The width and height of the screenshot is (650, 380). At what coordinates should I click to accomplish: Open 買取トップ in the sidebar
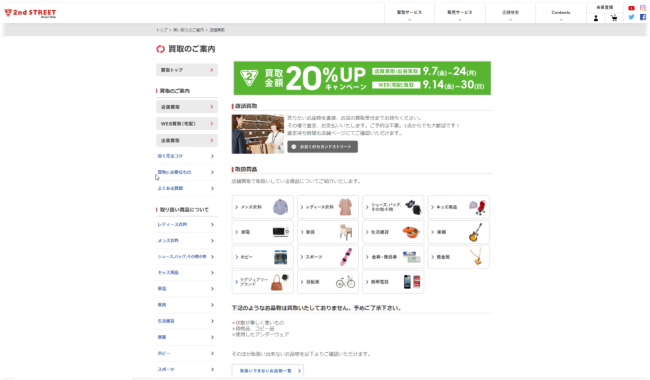pyautogui.click(x=187, y=70)
